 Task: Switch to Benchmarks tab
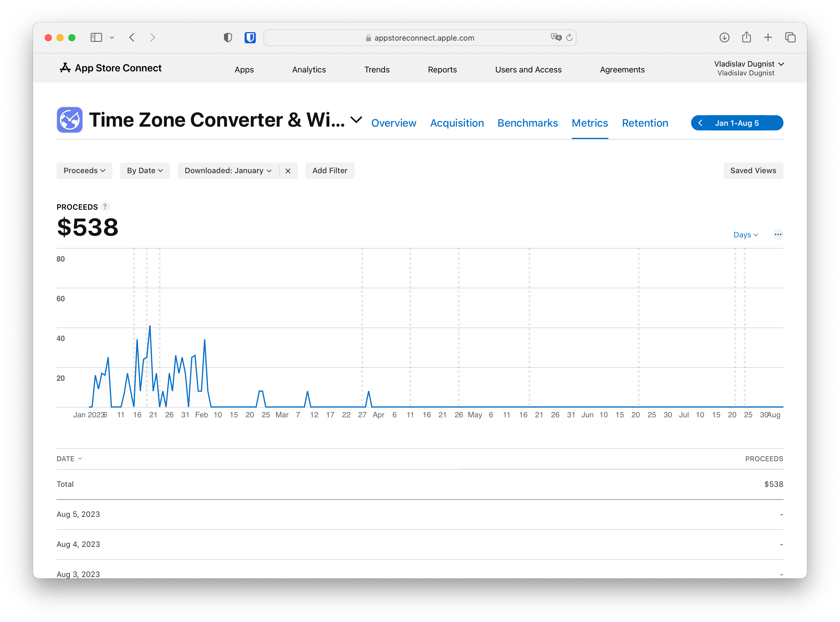(527, 123)
